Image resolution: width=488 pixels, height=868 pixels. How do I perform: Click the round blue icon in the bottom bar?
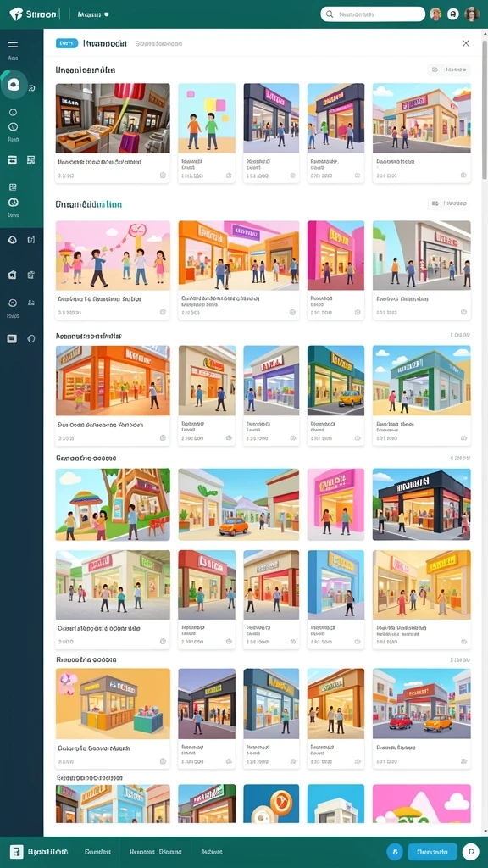tap(395, 851)
